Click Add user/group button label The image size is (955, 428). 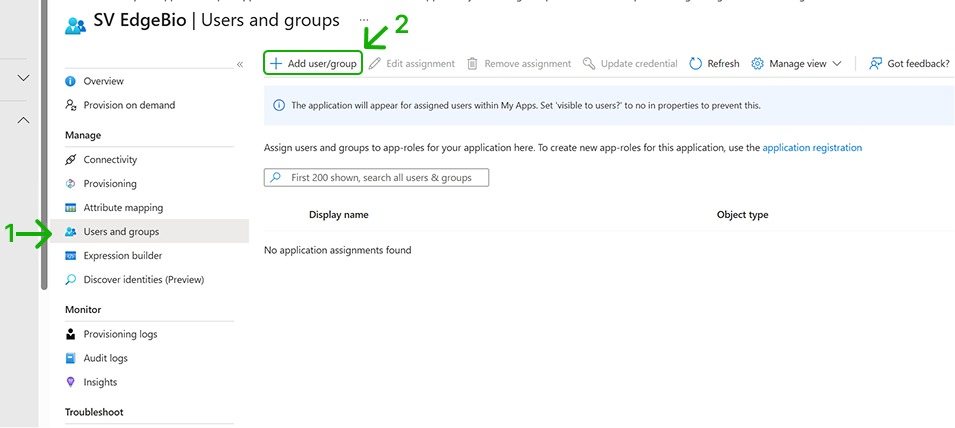pos(322,63)
